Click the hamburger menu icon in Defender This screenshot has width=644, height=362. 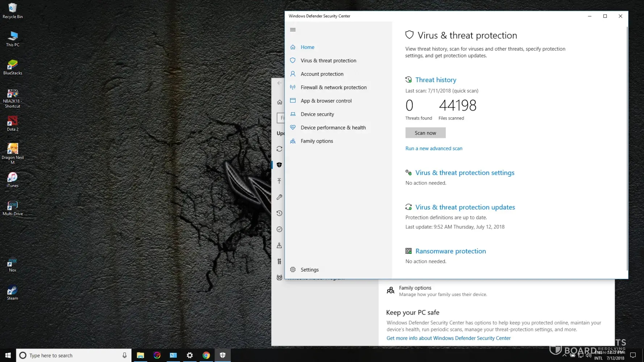pos(293,30)
